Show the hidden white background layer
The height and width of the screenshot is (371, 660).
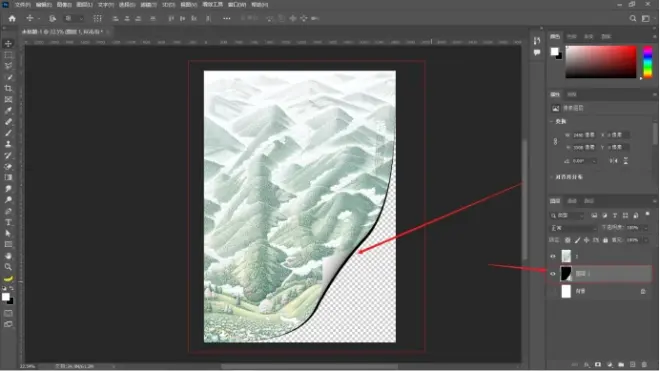(x=553, y=291)
